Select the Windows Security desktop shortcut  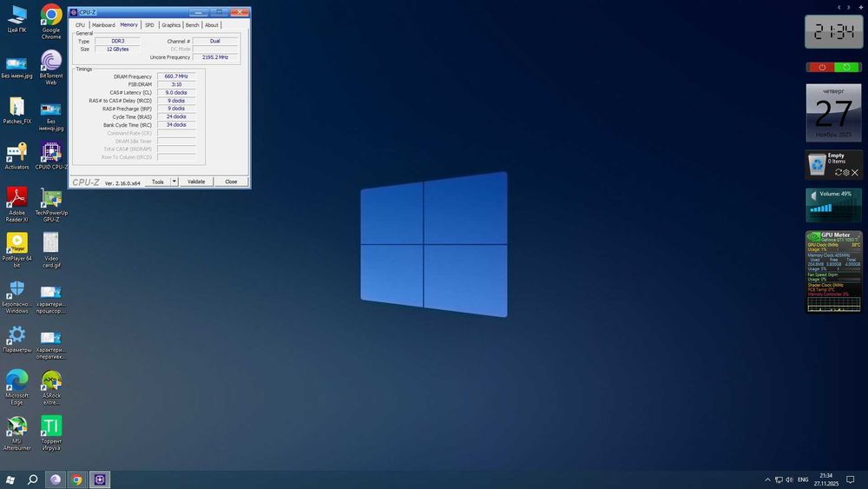pyautogui.click(x=16, y=296)
